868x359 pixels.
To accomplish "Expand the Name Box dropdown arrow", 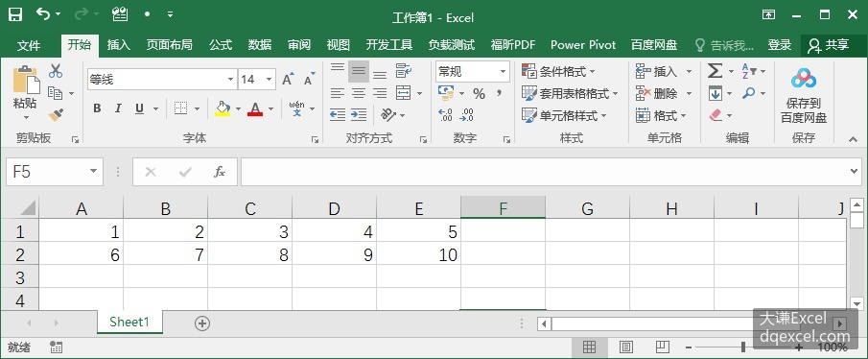I will [x=94, y=172].
